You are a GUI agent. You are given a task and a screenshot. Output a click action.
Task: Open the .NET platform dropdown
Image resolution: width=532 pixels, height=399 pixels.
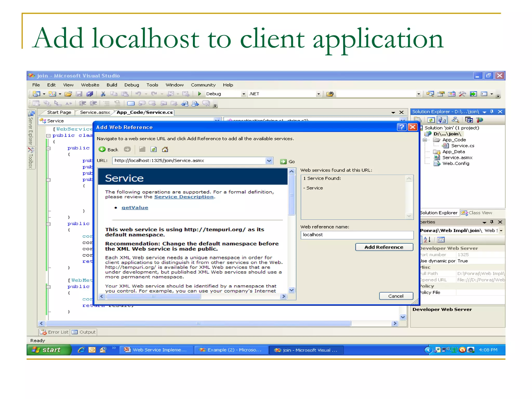coord(318,94)
